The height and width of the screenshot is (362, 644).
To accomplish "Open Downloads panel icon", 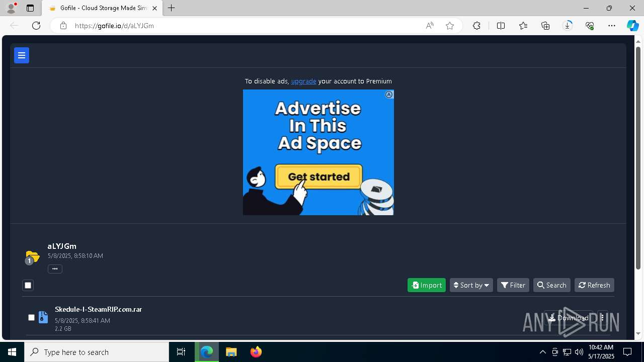I will (568, 26).
